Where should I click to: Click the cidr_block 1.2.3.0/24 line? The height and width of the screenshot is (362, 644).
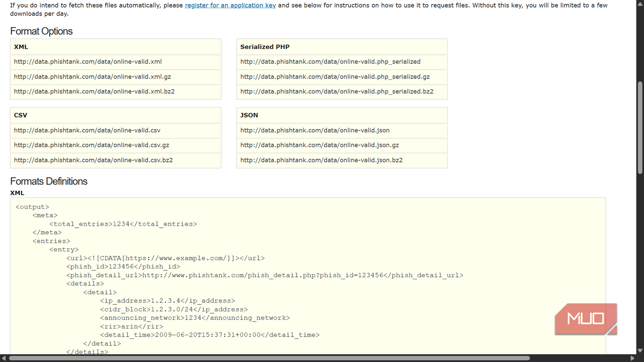pyautogui.click(x=174, y=309)
